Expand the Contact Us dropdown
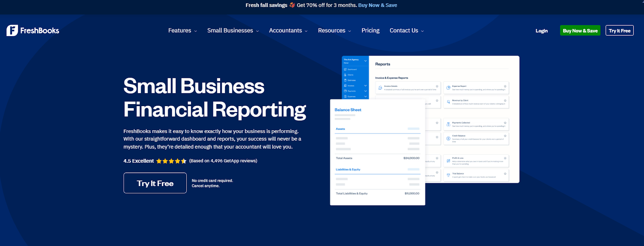 [x=407, y=31]
